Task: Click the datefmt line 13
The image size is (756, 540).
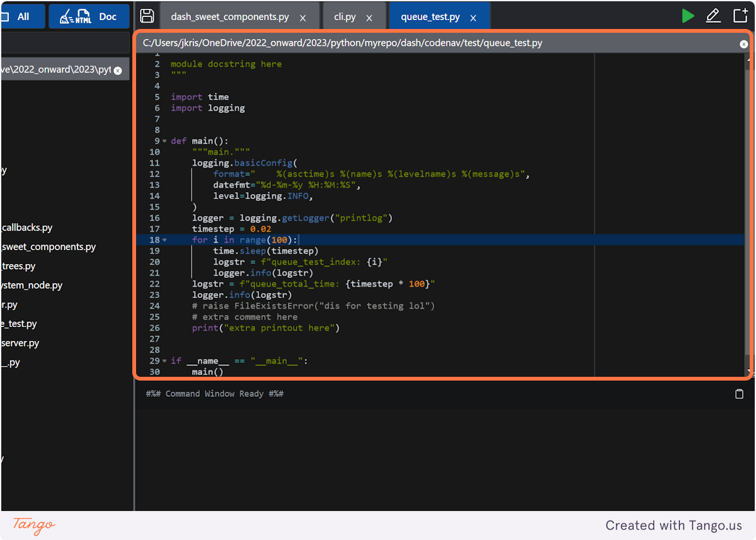Action: click(287, 185)
